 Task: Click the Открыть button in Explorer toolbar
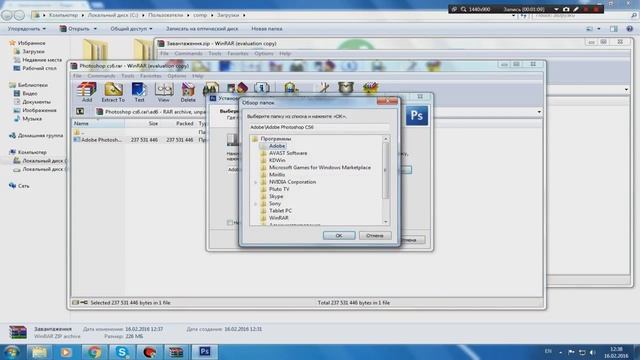tap(76, 29)
